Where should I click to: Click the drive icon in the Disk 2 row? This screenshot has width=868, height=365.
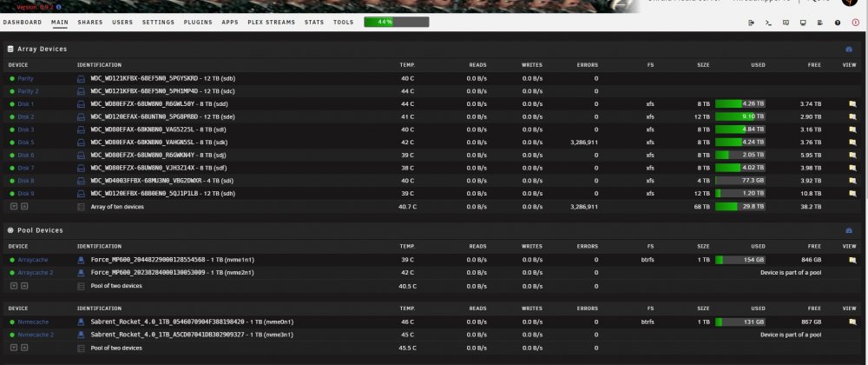tap(81, 116)
